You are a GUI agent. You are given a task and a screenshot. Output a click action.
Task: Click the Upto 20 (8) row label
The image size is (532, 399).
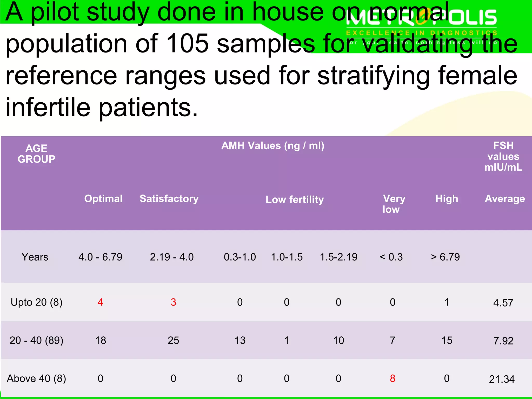[36, 302]
